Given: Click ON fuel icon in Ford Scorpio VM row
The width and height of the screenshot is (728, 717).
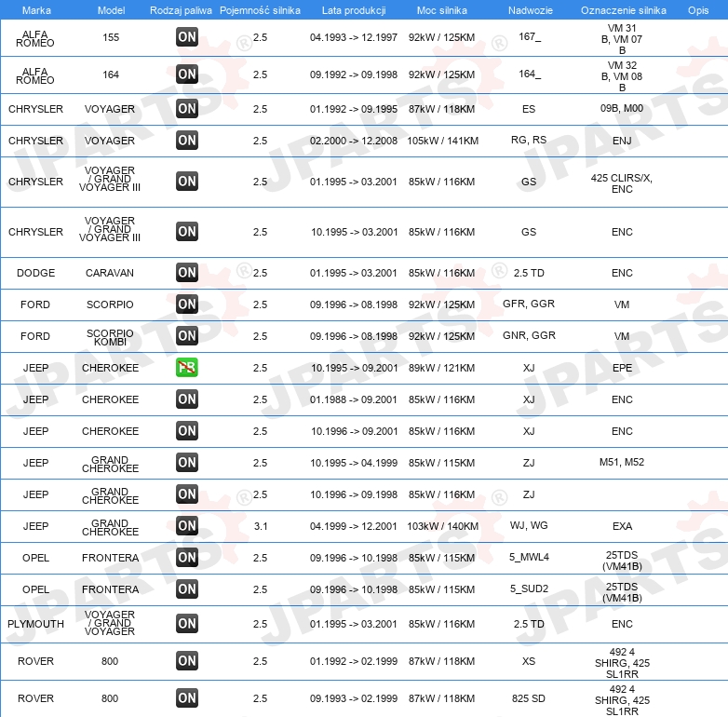Looking at the screenshot, I should (187, 304).
